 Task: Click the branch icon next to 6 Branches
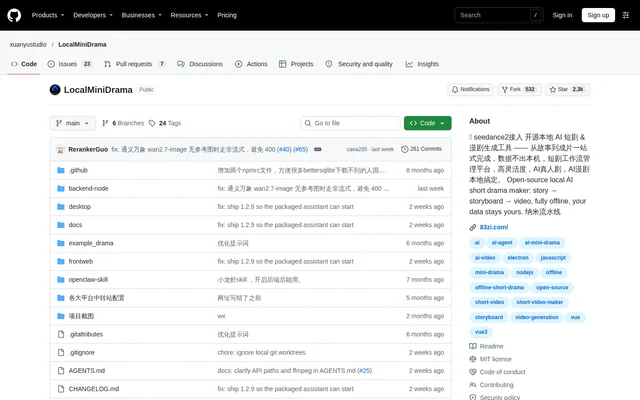(105, 123)
